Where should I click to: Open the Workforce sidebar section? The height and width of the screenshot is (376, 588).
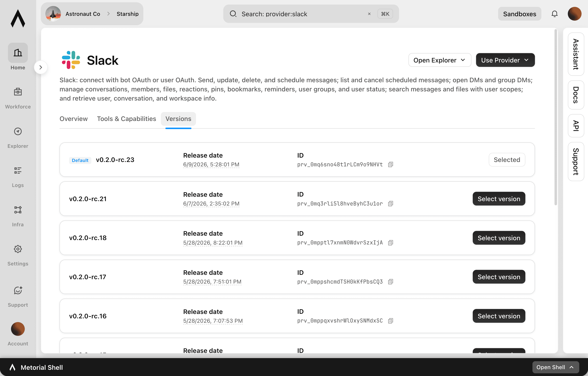(x=18, y=98)
